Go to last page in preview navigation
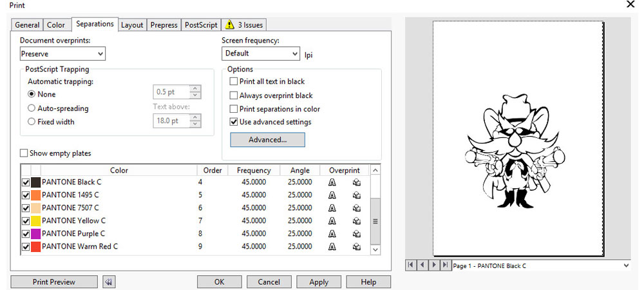This screenshot has width=644, height=290. pyautogui.click(x=444, y=265)
